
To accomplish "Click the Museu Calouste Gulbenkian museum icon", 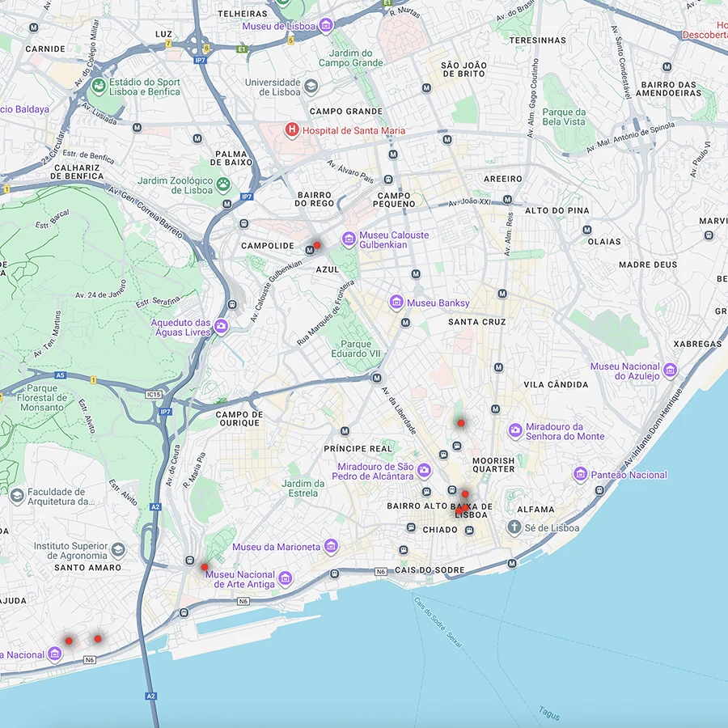I will pyautogui.click(x=349, y=239).
